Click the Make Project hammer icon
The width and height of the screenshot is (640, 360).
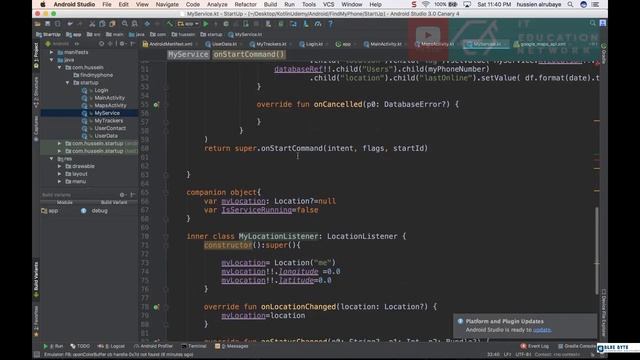tap(170, 24)
